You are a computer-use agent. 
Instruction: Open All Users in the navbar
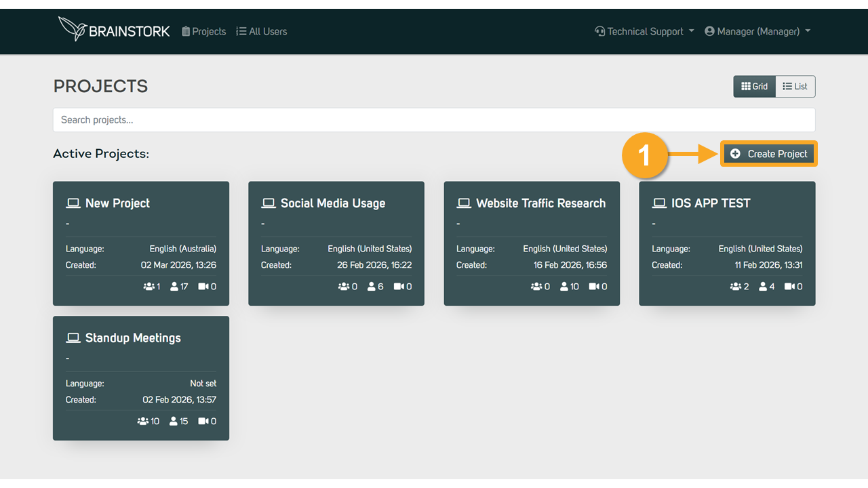click(x=262, y=31)
